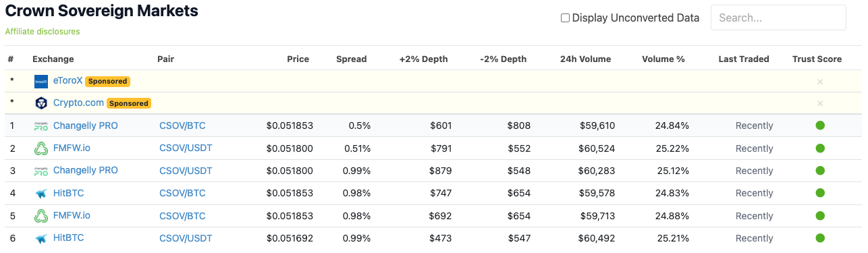The height and width of the screenshot is (253, 868).
Task: Click the Changelly PRO logo in row 1
Action: pos(41,126)
